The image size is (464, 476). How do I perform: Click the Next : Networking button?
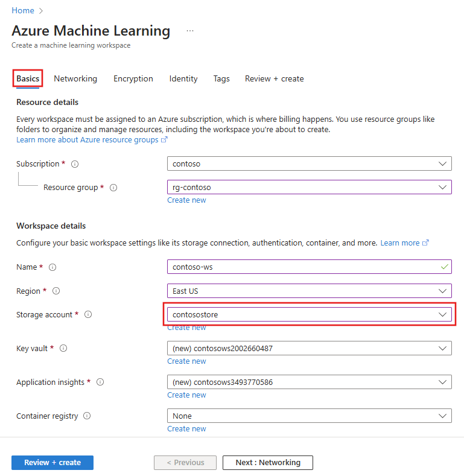pyautogui.click(x=268, y=462)
